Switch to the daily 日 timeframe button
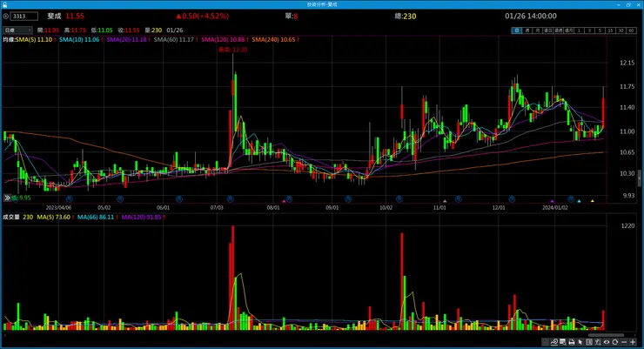 [517, 30]
